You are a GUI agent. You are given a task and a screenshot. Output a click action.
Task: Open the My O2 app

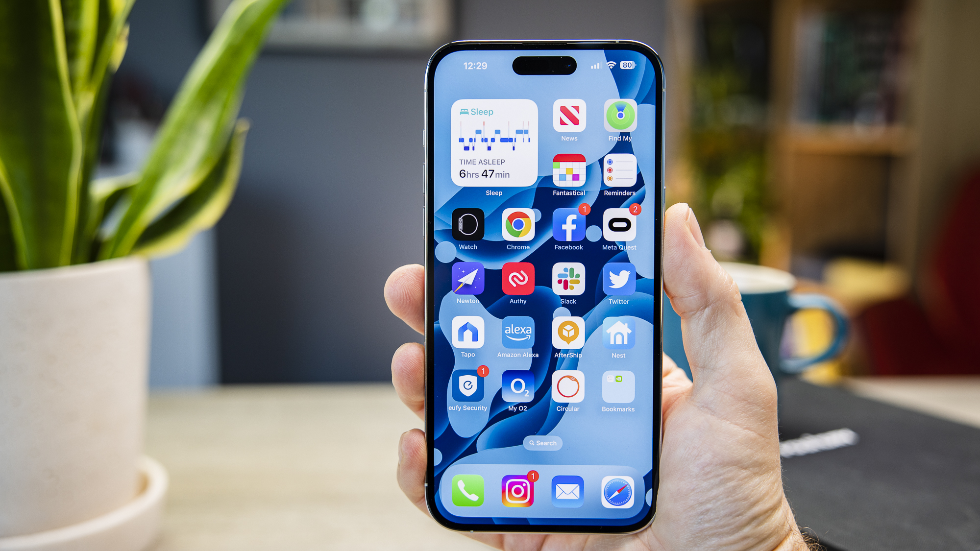517,393
